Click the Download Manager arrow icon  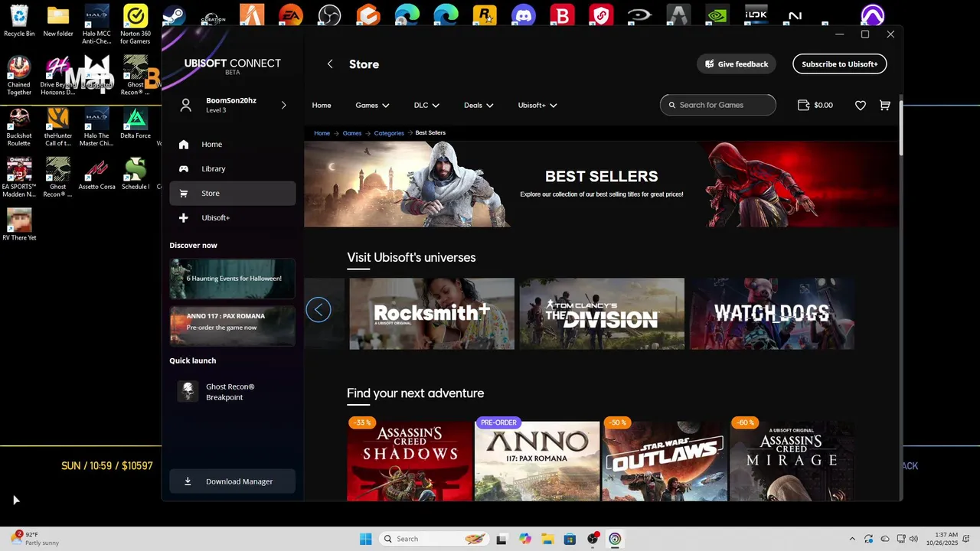188,481
